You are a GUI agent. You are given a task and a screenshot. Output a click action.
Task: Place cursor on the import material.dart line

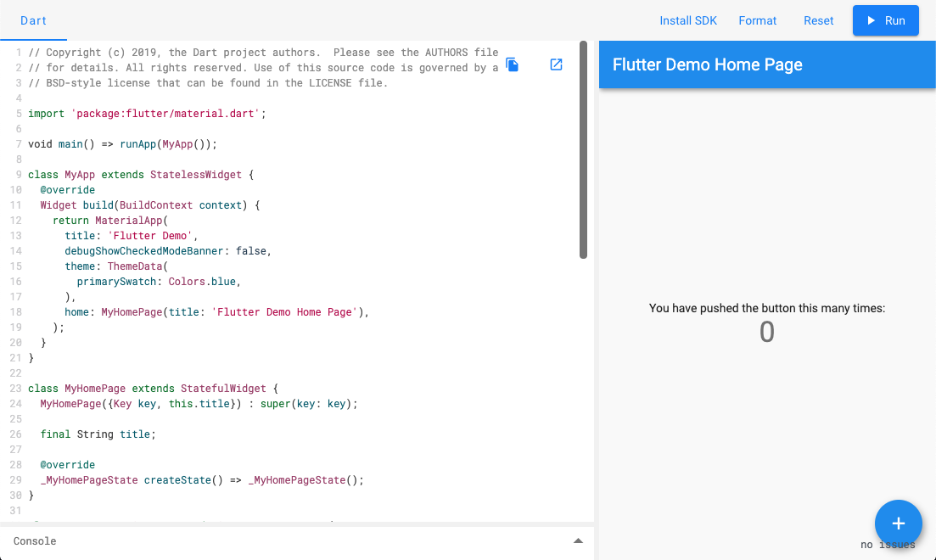[x=147, y=114]
